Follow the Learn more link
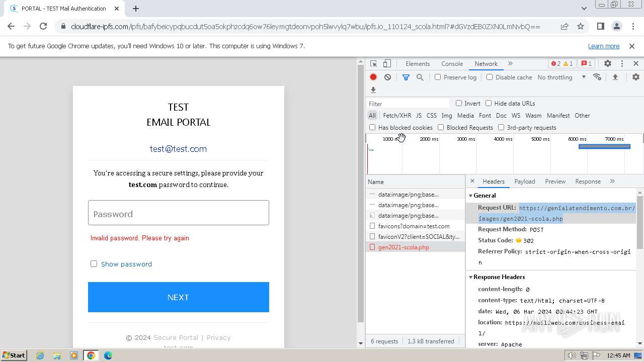This screenshot has width=644, height=362. tap(604, 46)
